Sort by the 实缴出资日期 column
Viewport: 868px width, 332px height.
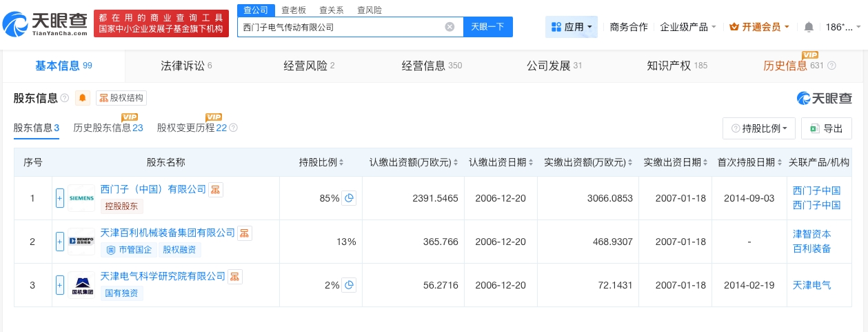(x=675, y=162)
